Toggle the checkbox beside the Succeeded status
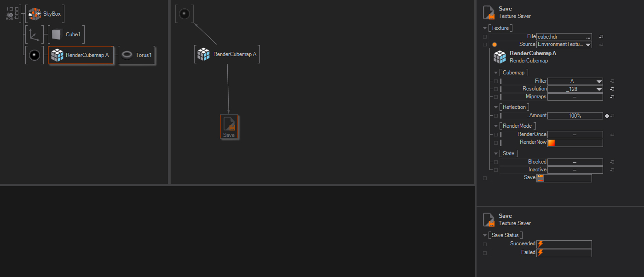Image resolution: width=644 pixels, height=277 pixels. 485,244
